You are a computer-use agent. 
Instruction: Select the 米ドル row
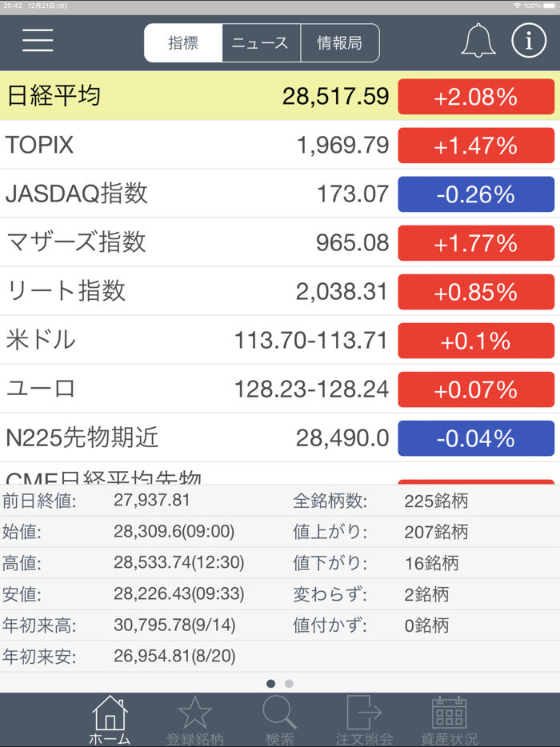click(x=200, y=340)
